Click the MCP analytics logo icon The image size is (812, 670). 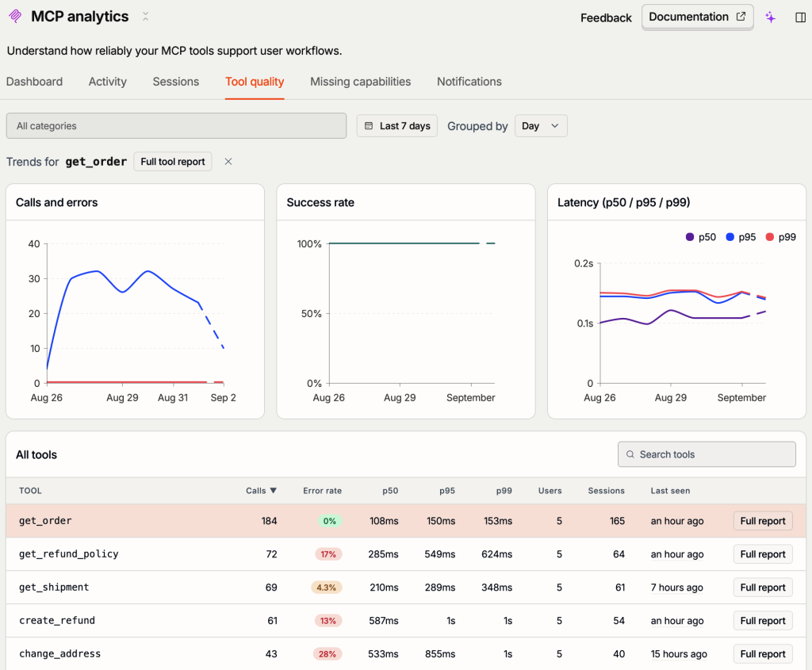click(x=16, y=16)
